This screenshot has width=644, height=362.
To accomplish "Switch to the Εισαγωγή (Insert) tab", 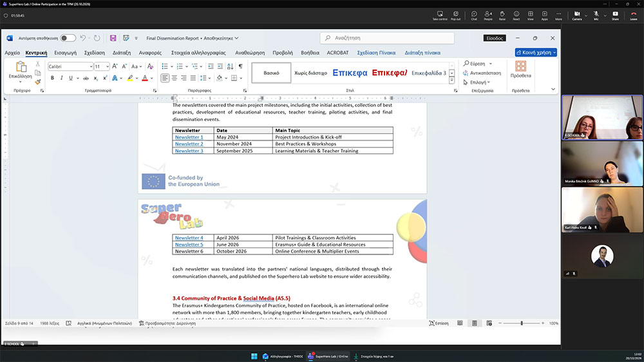I will (65, 53).
